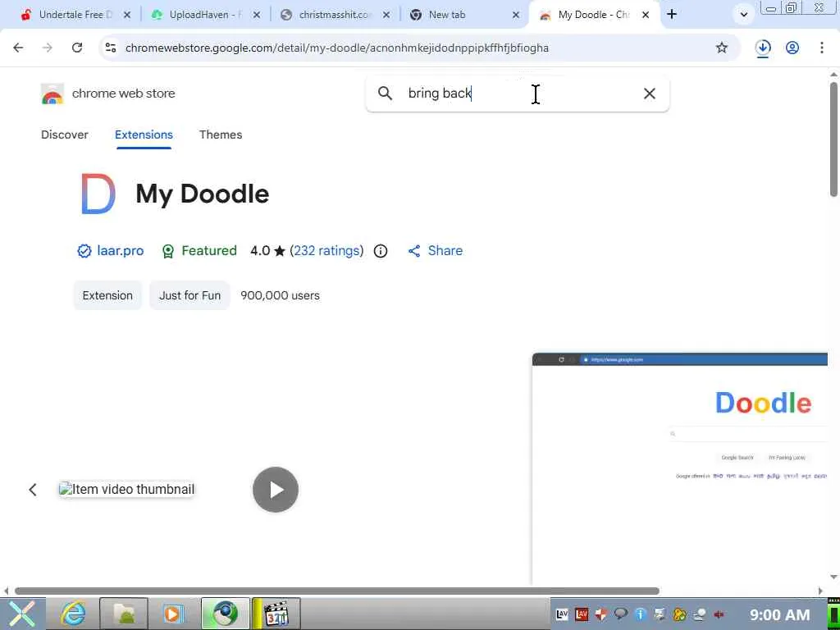
Task: Click the Chrome browser taskbar button
Action: [225, 614]
